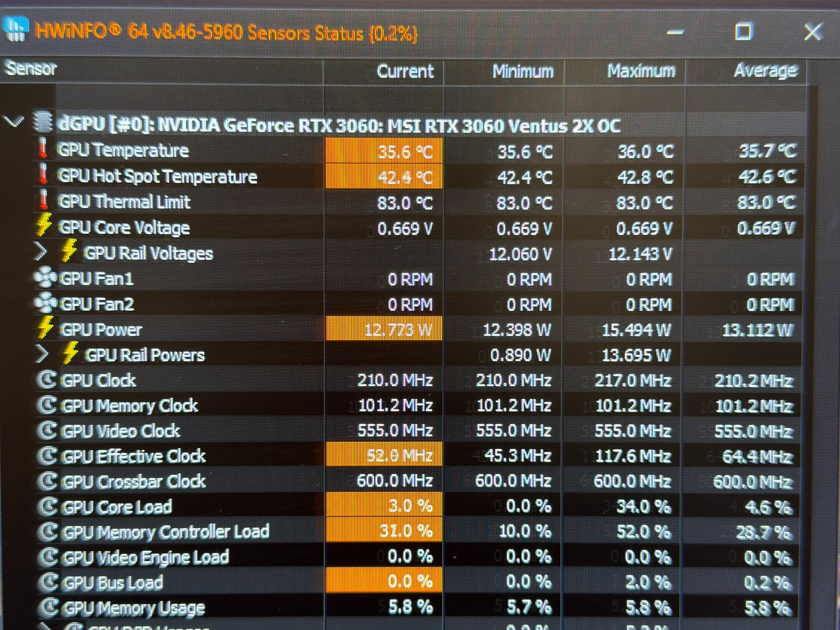The width and height of the screenshot is (840, 630).
Task: Click the GPU Core Load gauge icon
Action: point(48,507)
